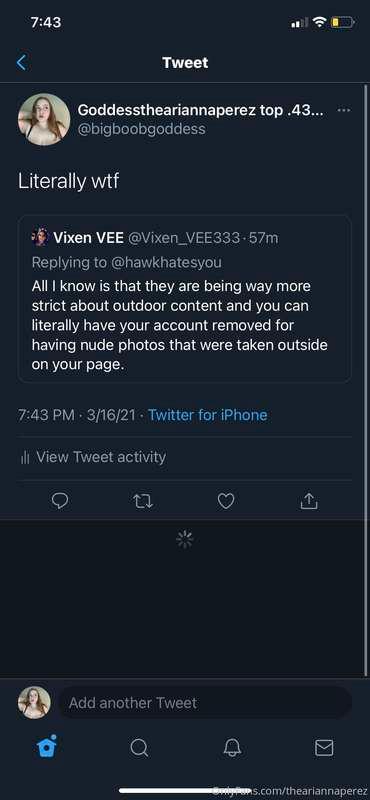This screenshot has width=370, height=800.
Task: Open the @bigboobgoddess profile picture
Action: click(x=44, y=119)
